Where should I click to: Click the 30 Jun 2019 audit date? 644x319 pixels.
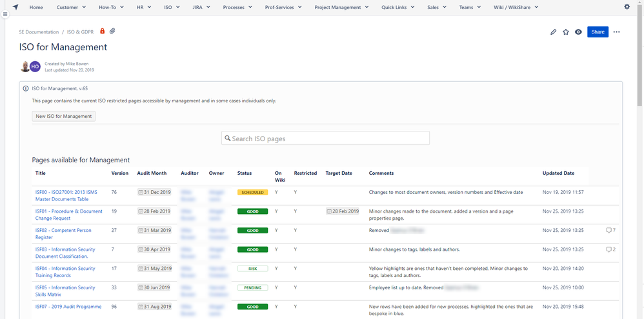point(154,287)
